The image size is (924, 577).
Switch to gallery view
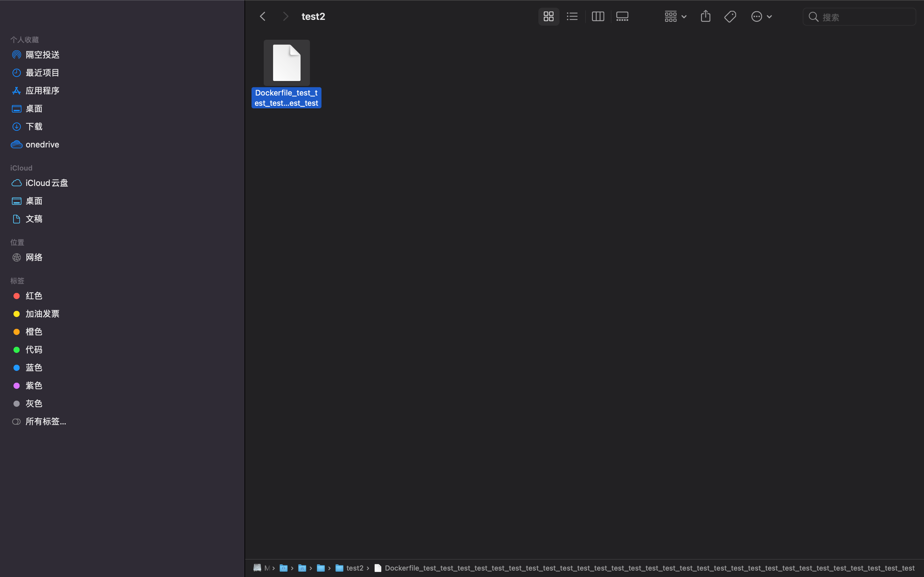point(622,16)
